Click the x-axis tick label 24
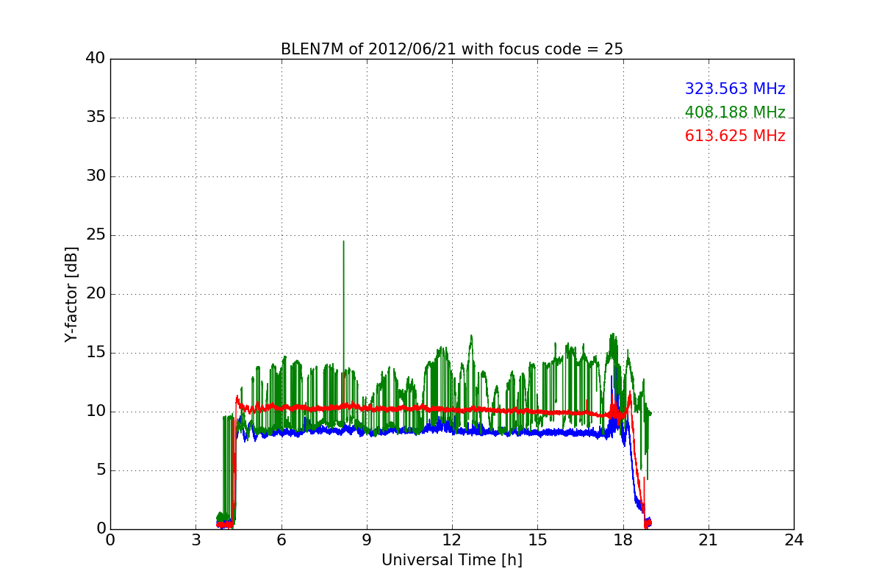 (x=794, y=540)
